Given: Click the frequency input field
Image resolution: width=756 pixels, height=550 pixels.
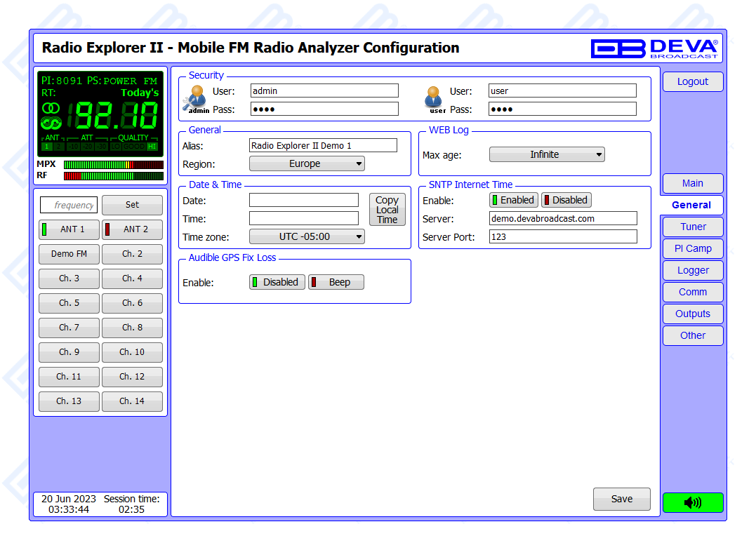Looking at the screenshot, I should pyautogui.click(x=69, y=205).
